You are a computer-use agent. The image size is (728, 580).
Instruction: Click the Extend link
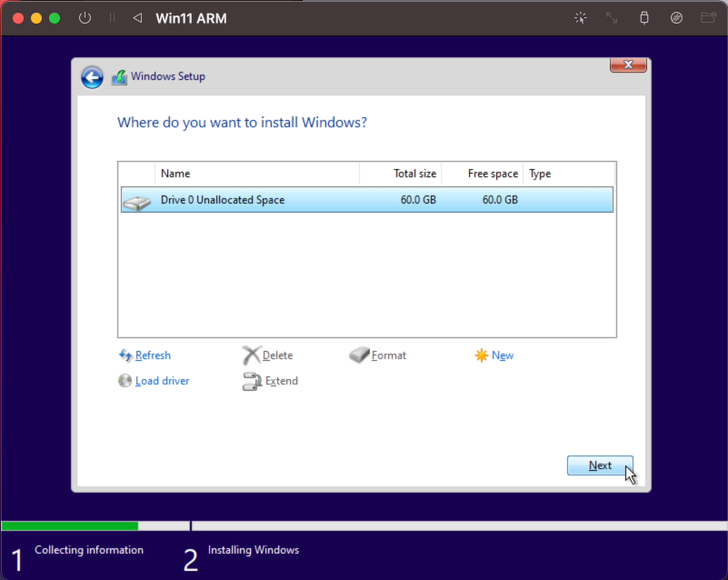(282, 381)
